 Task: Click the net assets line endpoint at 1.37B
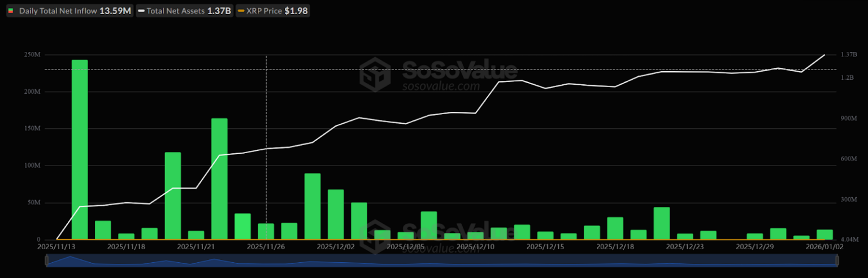pos(824,55)
